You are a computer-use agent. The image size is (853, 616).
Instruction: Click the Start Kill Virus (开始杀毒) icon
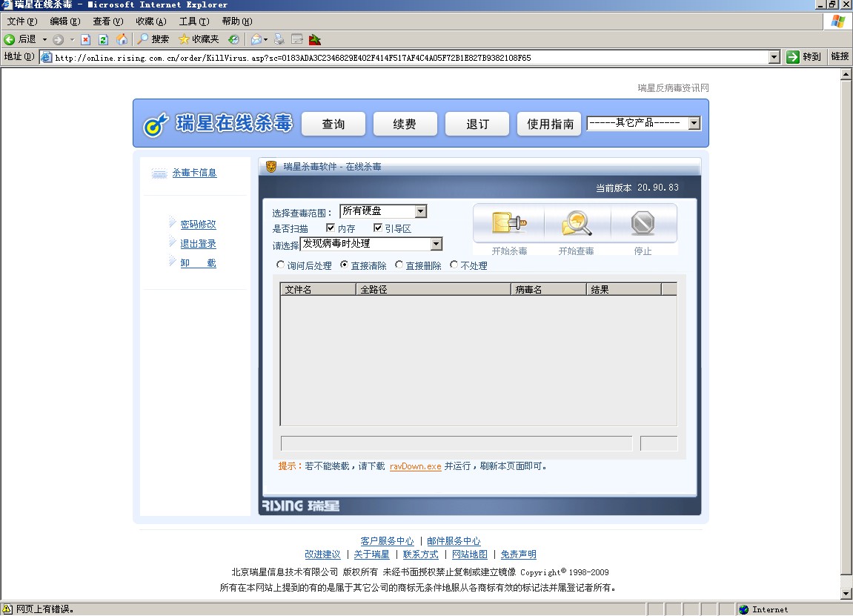pos(509,222)
